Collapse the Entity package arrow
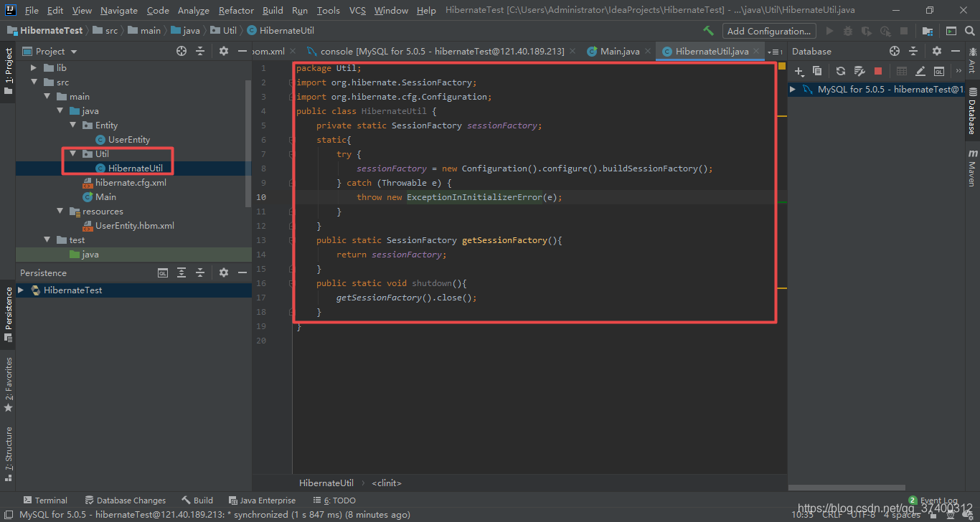 [x=72, y=125]
